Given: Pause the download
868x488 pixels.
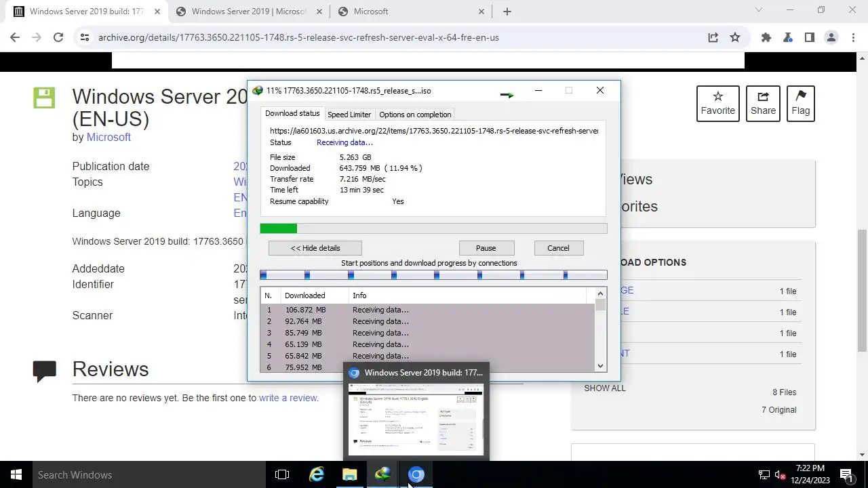Looking at the screenshot, I should click(486, 248).
